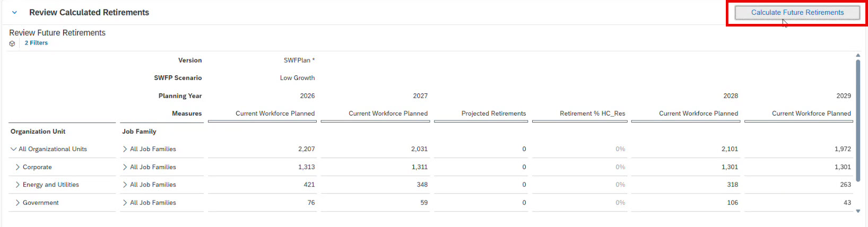Open the 2 Filters link
The height and width of the screenshot is (227, 868).
pyautogui.click(x=36, y=43)
